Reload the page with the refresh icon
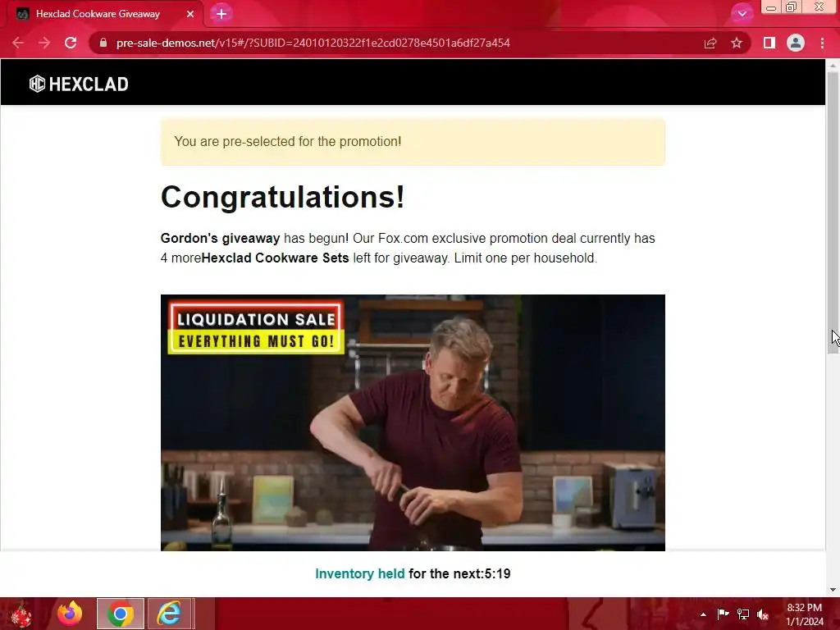The width and height of the screenshot is (840, 630). pyautogui.click(x=71, y=43)
